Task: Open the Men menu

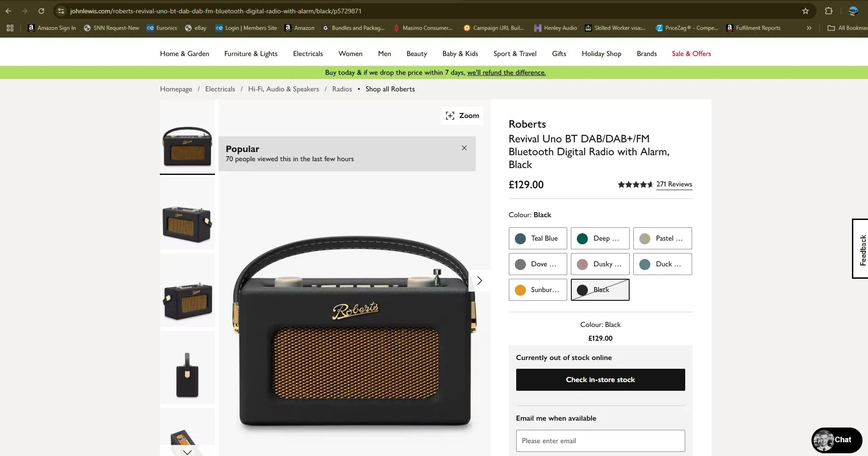Action: click(x=384, y=54)
